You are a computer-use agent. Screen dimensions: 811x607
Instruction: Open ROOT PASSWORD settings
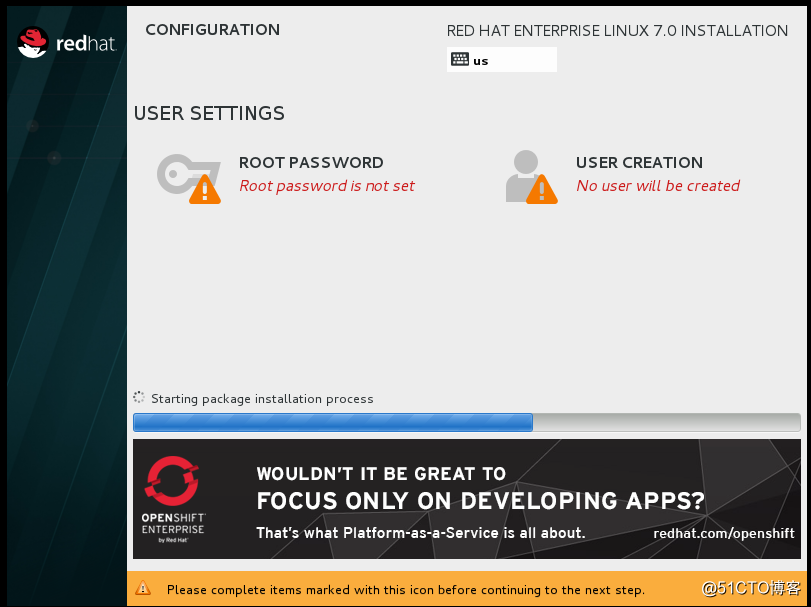point(311,162)
